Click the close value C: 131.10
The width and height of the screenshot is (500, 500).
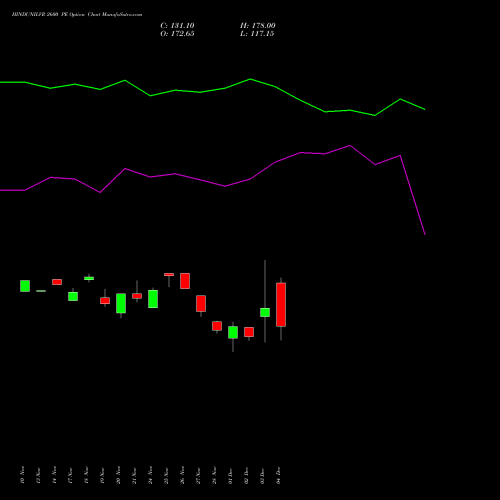177,26
